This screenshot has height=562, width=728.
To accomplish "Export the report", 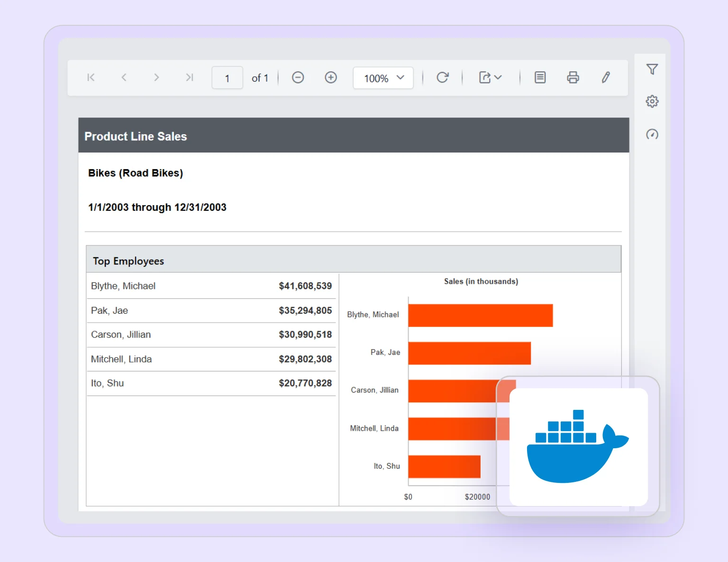I will tap(484, 77).
